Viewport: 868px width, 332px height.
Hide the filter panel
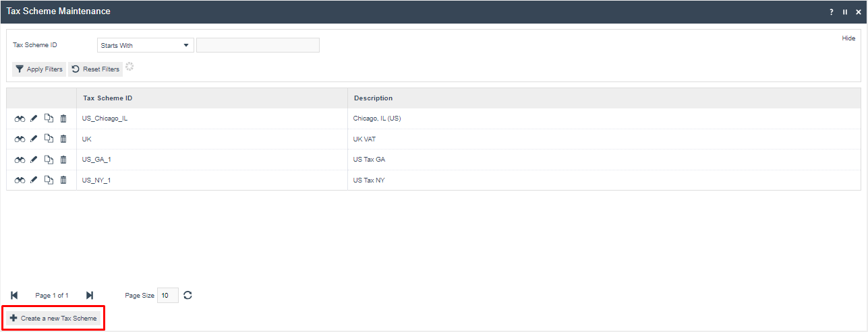coord(848,38)
